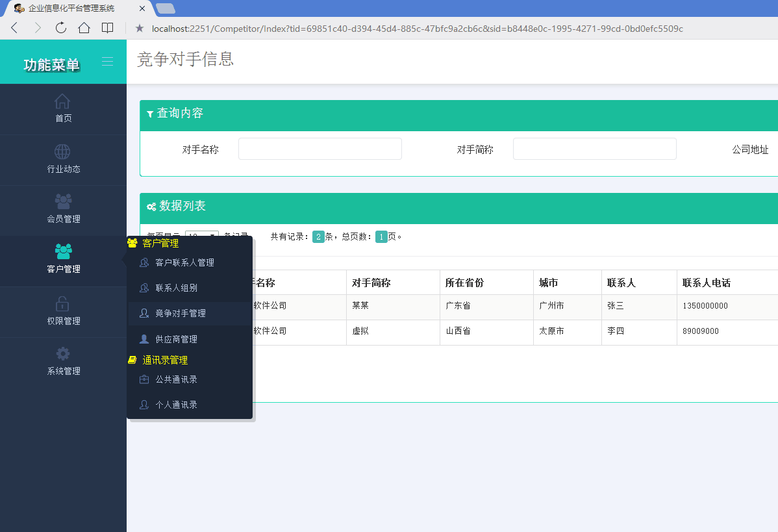
Task: Focus the 对手名称 input field
Action: 320,149
